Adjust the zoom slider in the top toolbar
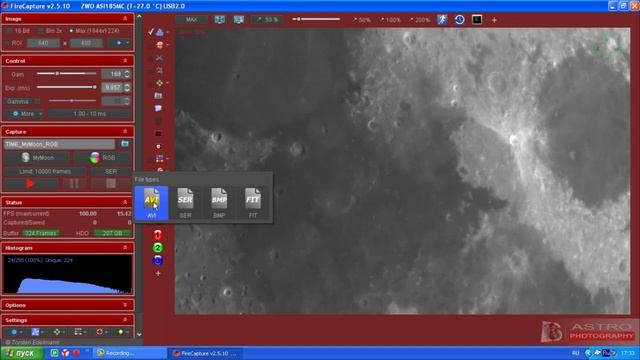The image size is (640, 360). point(316,19)
